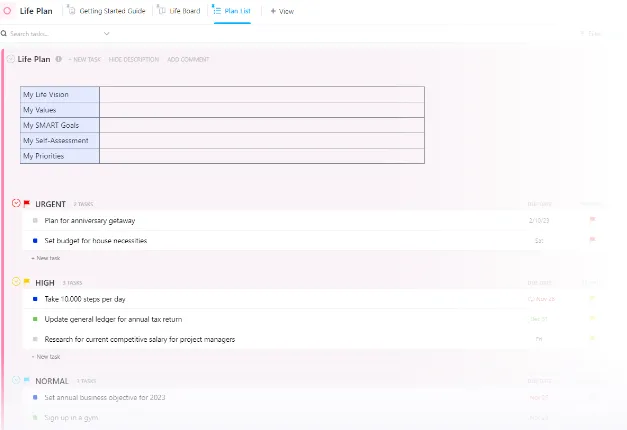Toggle status box of Plan for anniversary getaway
627x430 pixels.
pyautogui.click(x=35, y=220)
